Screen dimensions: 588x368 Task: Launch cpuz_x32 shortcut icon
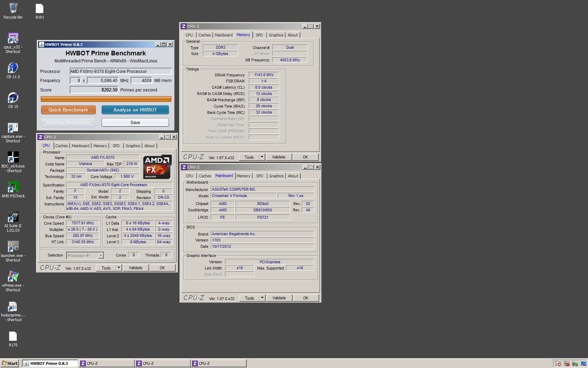pyautogui.click(x=13, y=43)
